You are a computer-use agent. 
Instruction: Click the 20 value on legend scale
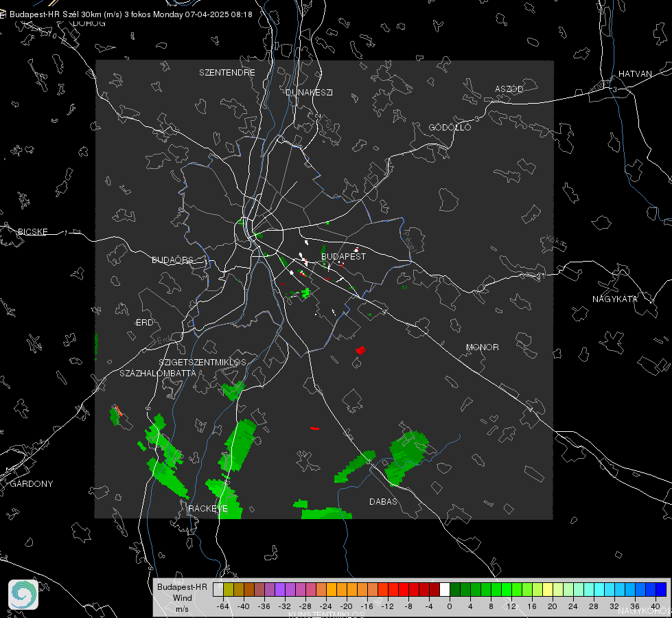point(553,606)
